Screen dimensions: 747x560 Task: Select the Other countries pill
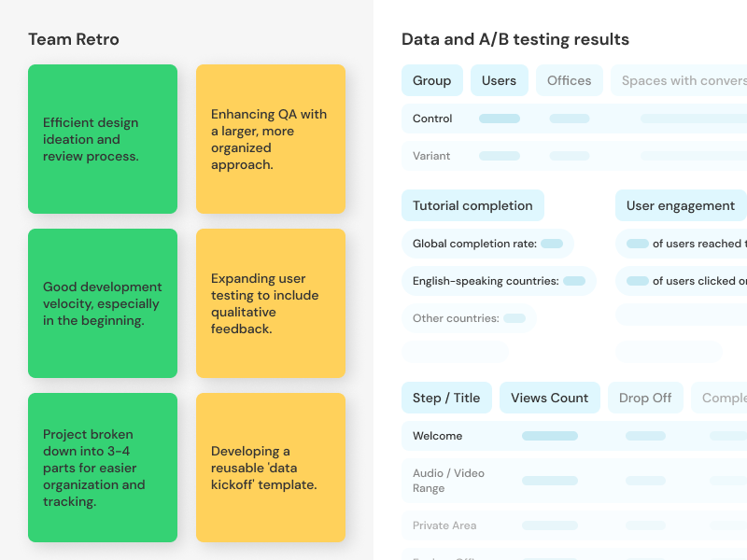[469, 318]
